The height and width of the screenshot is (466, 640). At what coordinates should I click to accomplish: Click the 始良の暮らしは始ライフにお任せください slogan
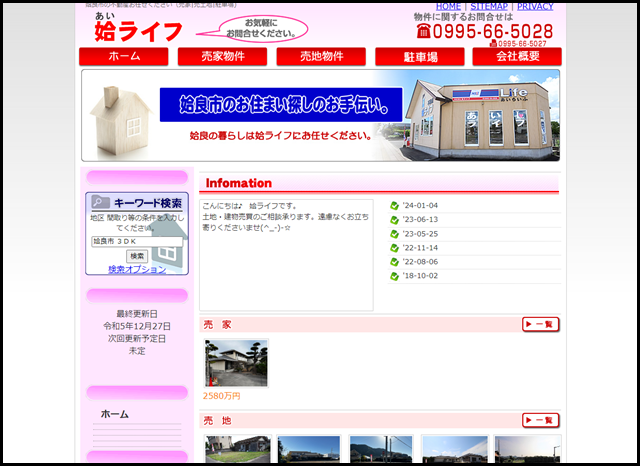pyautogui.click(x=281, y=135)
